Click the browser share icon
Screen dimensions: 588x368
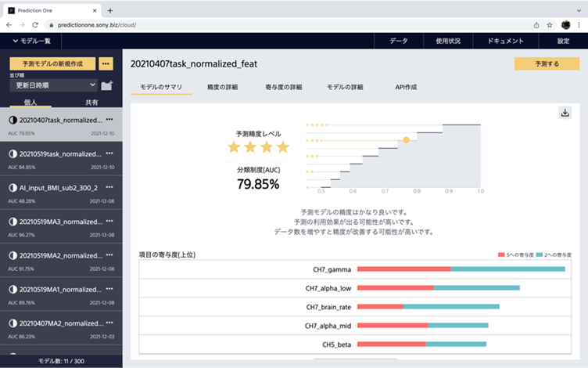tap(536, 25)
